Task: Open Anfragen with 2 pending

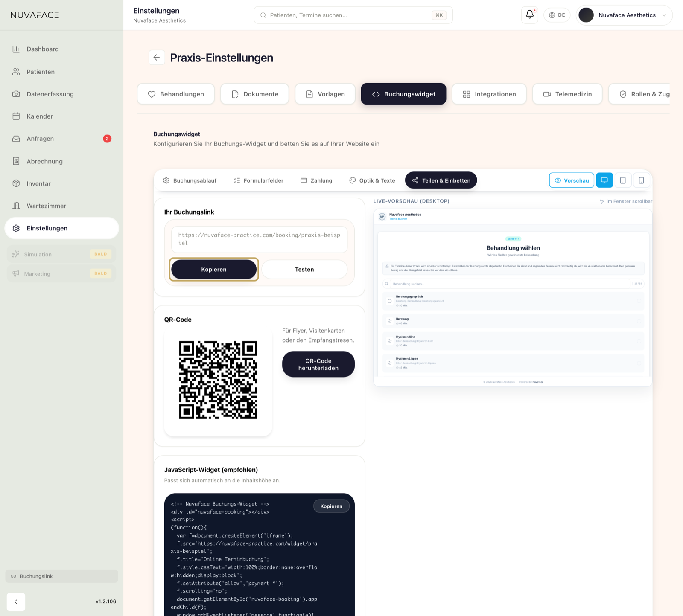Action: coord(61,139)
